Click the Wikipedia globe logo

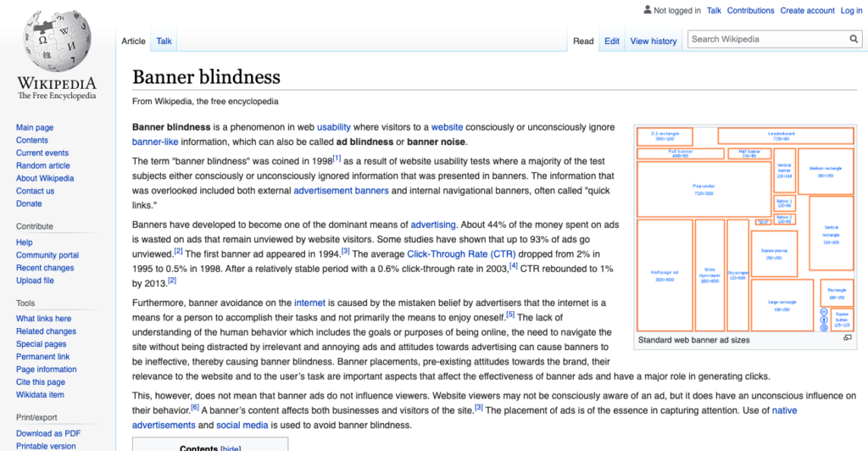pyautogui.click(x=57, y=41)
